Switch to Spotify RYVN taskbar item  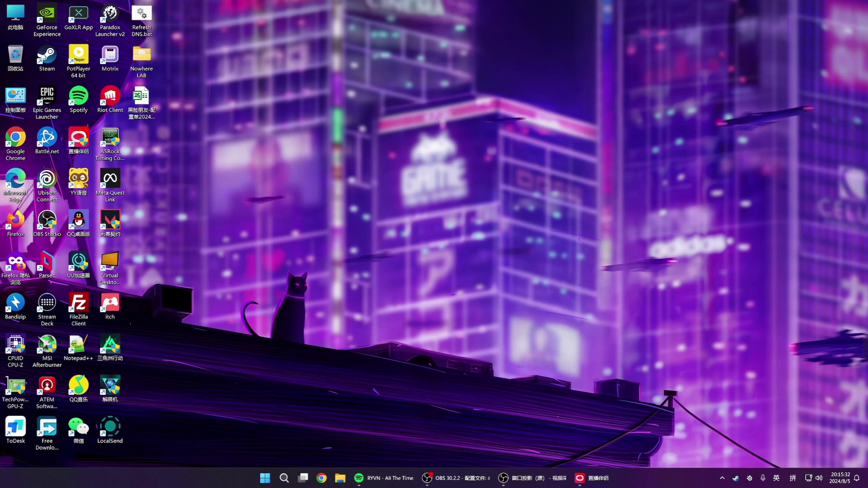(384, 478)
